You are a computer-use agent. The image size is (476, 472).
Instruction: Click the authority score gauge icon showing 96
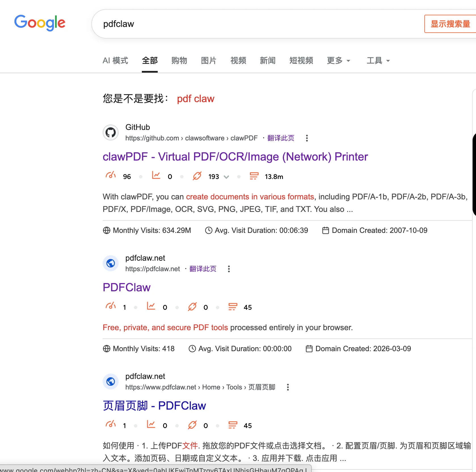tap(111, 175)
